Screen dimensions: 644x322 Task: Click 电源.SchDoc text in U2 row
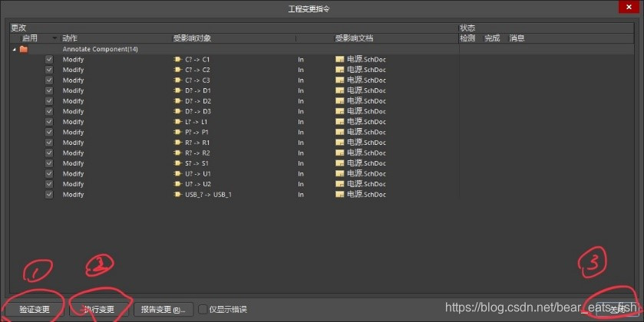pos(366,184)
